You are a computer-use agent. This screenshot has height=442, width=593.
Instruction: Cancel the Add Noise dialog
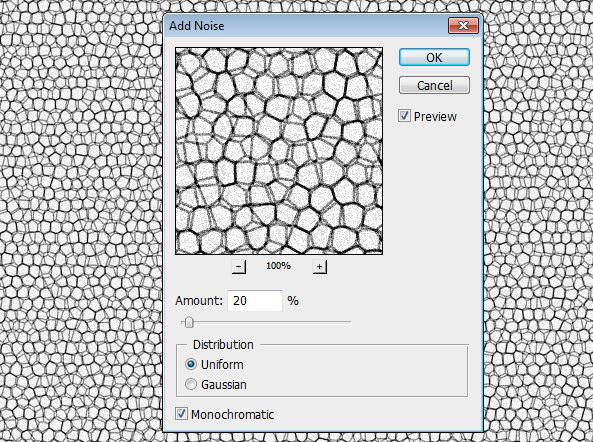pos(434,85)
